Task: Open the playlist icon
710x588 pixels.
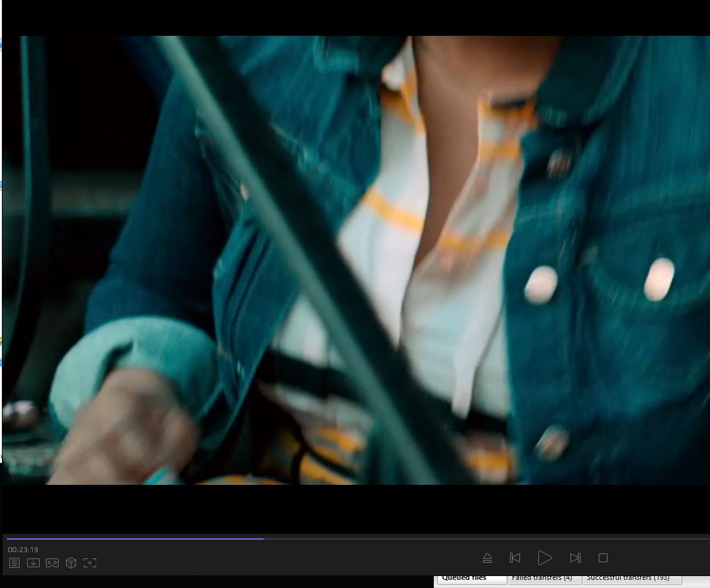Action: coord(14,563)
